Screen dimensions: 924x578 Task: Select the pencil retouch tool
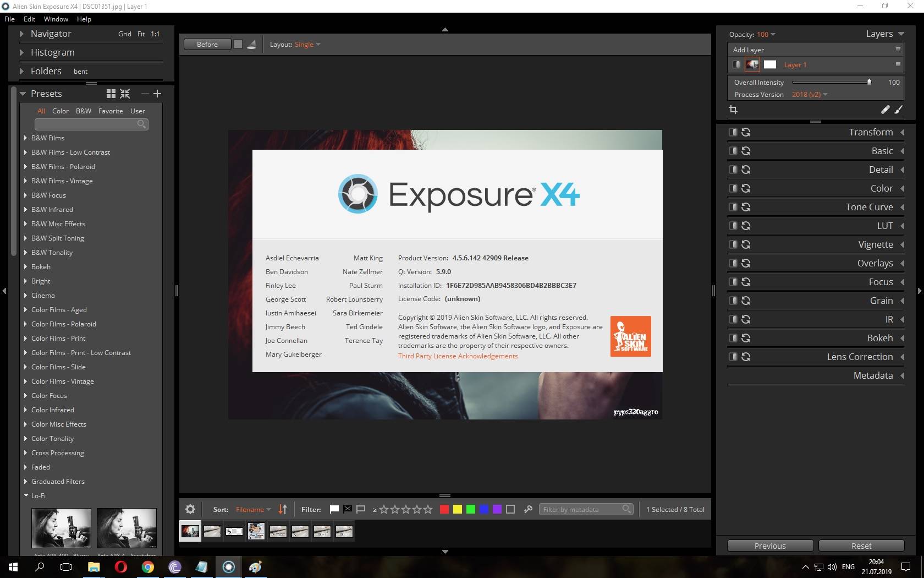tap(885, 110)
